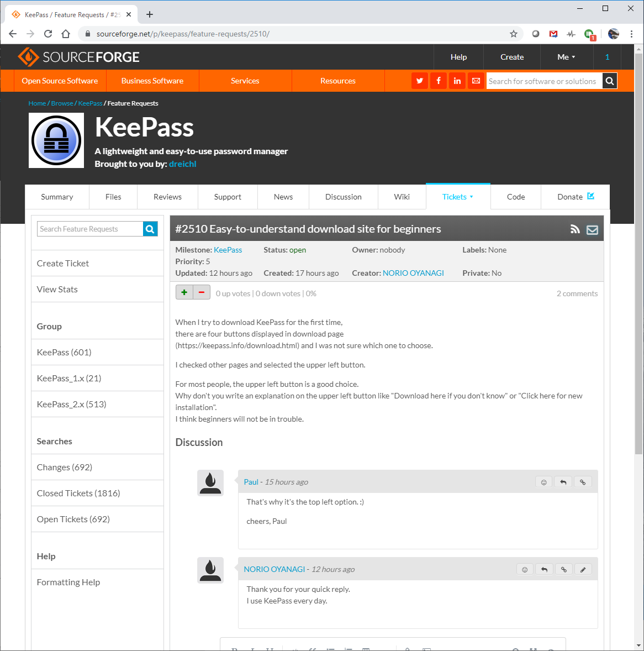Open SourceForge's Twitter page

click(419, 81)
